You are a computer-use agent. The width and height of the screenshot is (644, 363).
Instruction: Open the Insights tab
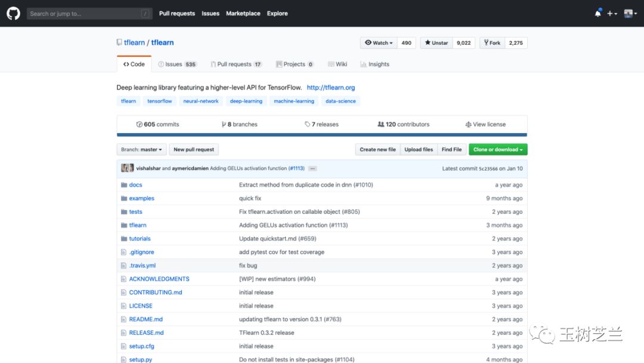pyautogui.click(x=374, y=64)
